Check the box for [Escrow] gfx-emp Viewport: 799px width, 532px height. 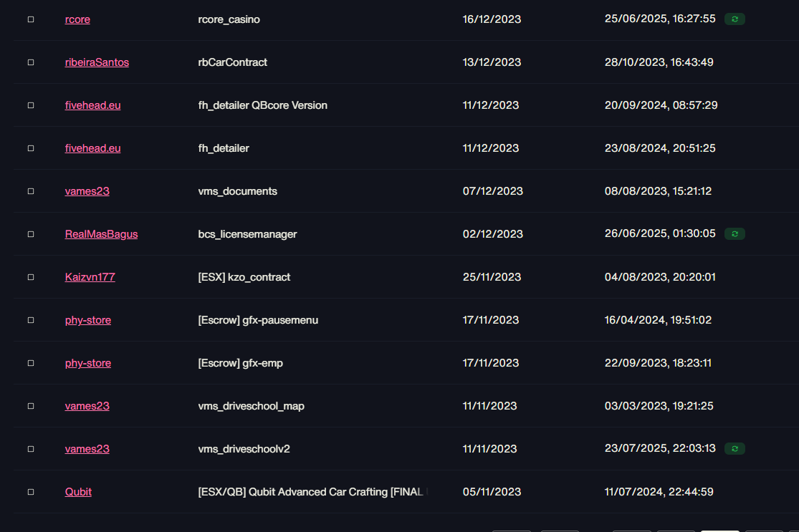pos(31,364)
